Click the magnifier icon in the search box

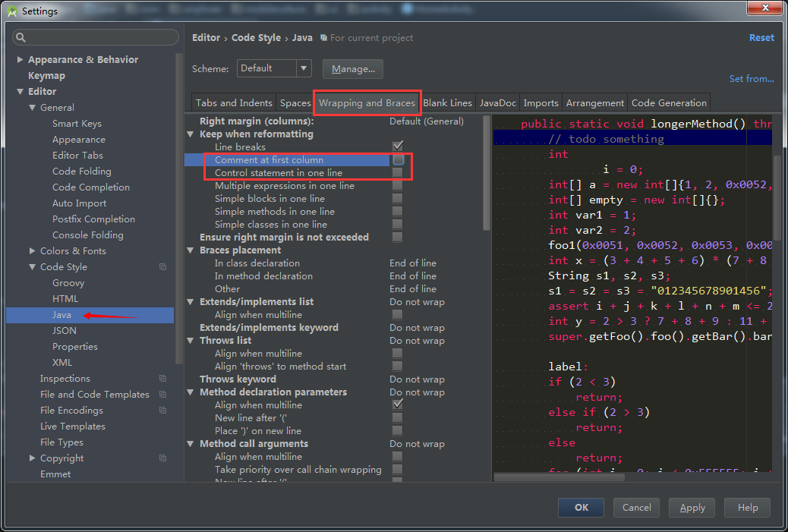tap(20, 37)
